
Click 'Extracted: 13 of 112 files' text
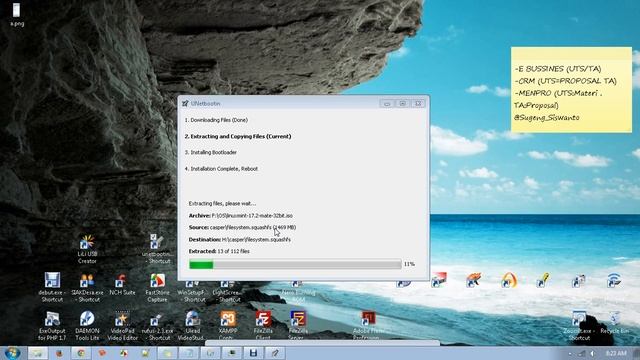[219, 251]
